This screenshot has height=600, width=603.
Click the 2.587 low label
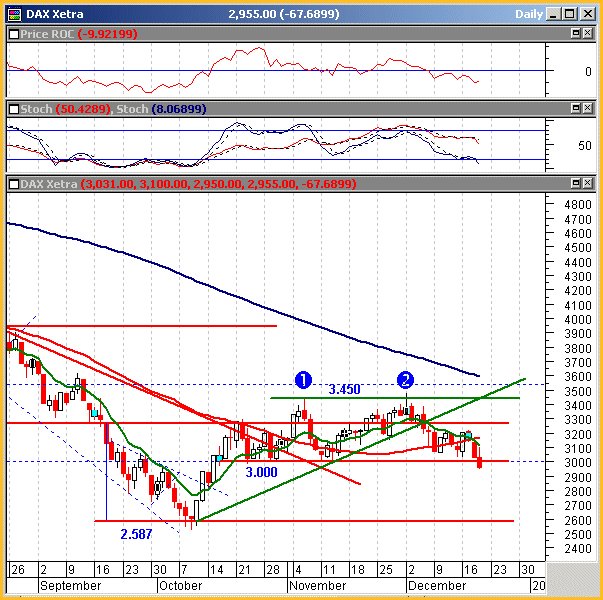[x=137, y=534]
